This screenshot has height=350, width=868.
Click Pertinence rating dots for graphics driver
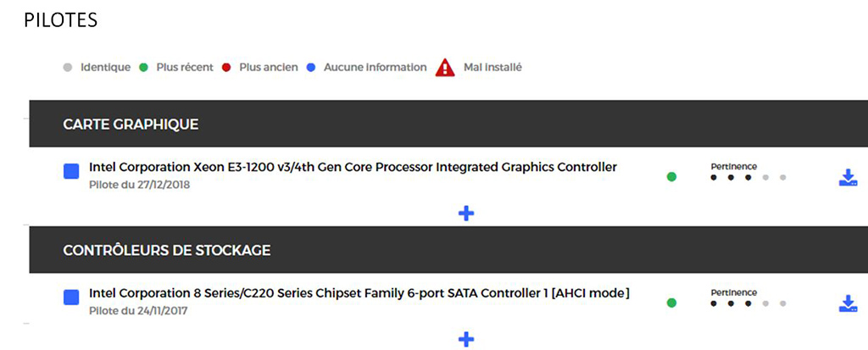tap(748, 178)
